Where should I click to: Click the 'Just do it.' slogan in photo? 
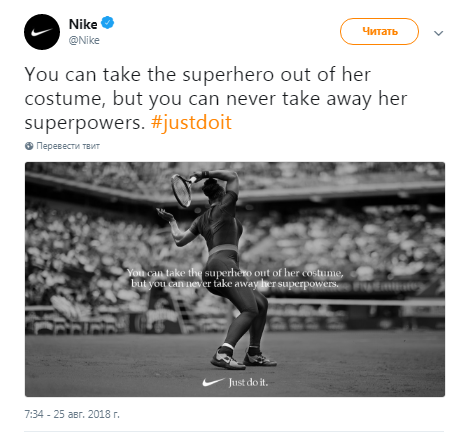point(248,382)
